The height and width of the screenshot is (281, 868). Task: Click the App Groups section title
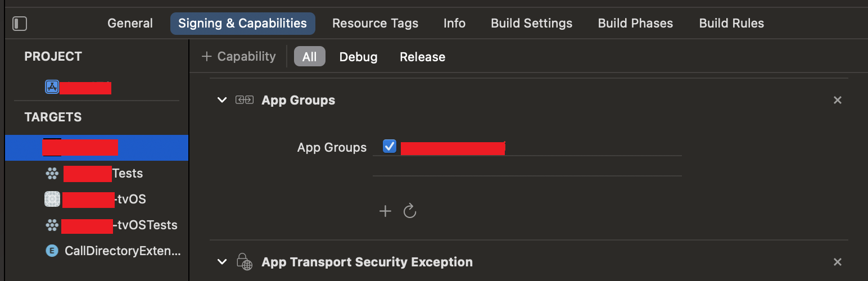pos(298,100)
